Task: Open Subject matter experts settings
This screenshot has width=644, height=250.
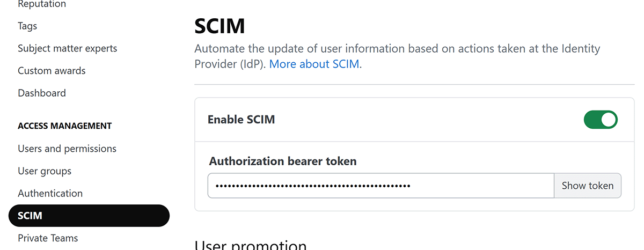Action: (x=67, y=48)
